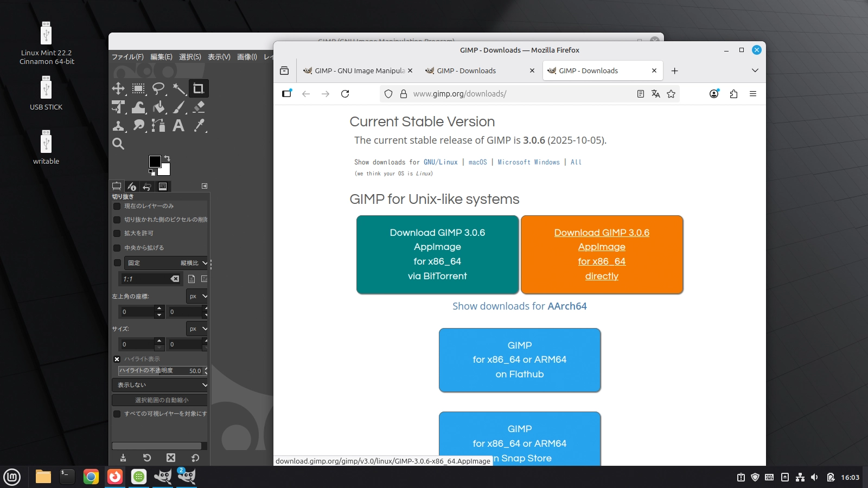The width and height of the screenshot is (868, 488).
Task: Click Download GIMP 3.0.6 AppImage via BitTorrent
Action: pyautogui.click(x=437, y=254)
